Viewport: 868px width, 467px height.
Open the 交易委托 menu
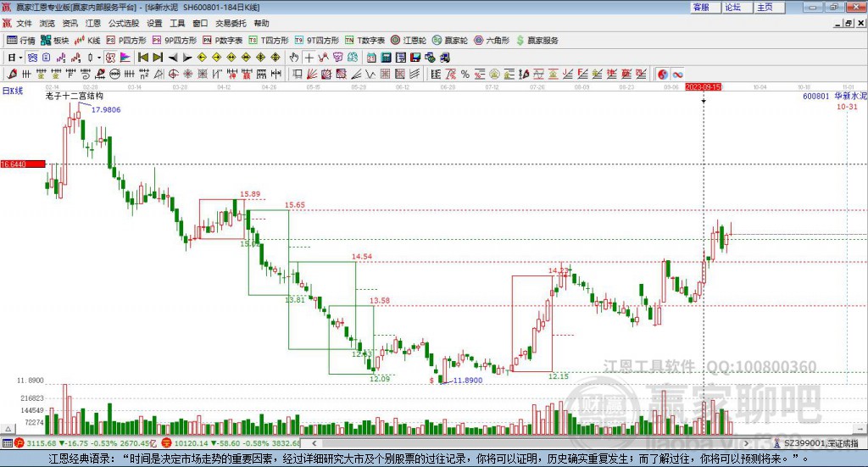pyautogui.click(x=231, y=23)
